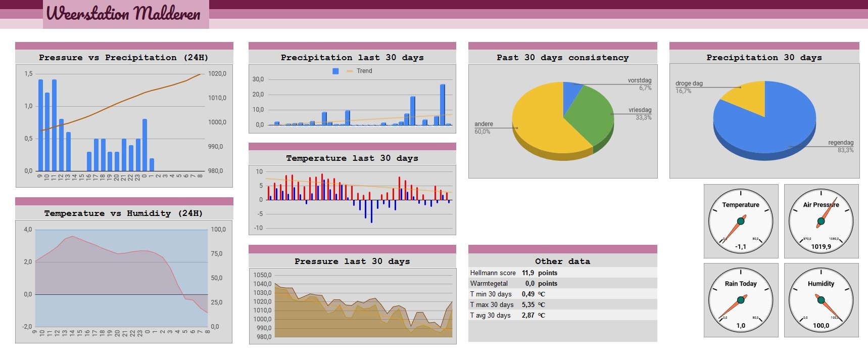Open the Temperature last 30 days chart

point(352,200)
